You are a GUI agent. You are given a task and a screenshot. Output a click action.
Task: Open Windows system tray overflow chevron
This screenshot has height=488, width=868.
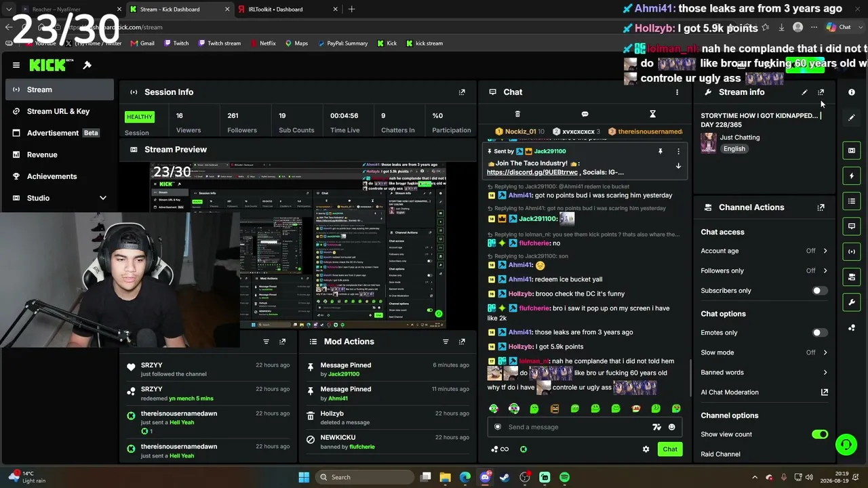pyautogui.click(x=755, y=477)
